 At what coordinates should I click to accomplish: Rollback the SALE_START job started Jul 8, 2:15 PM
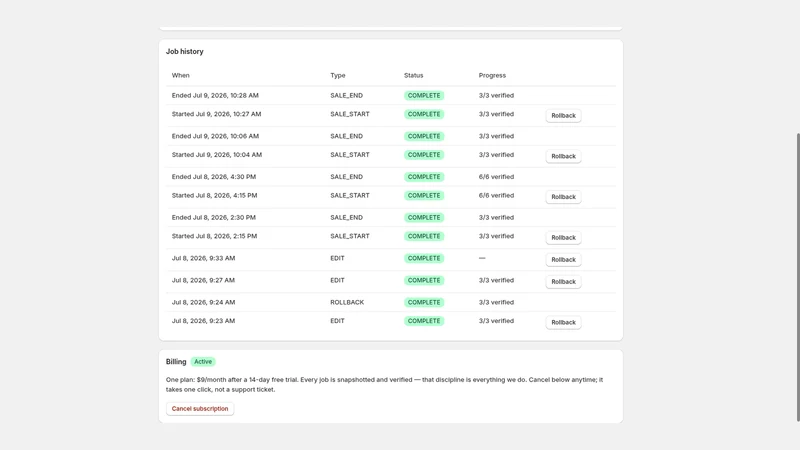tap(563, 237)
